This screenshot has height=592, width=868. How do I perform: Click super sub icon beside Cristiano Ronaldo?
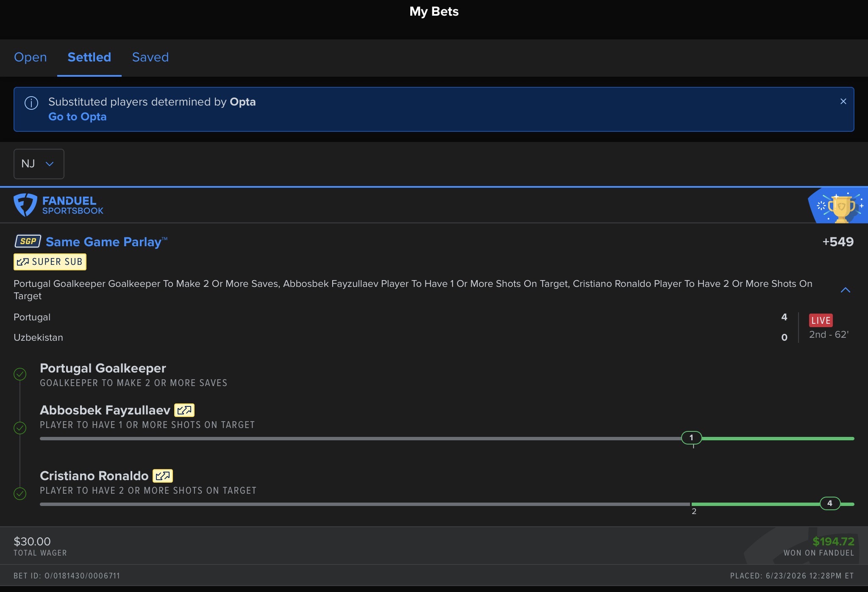[x=163, y=476]
